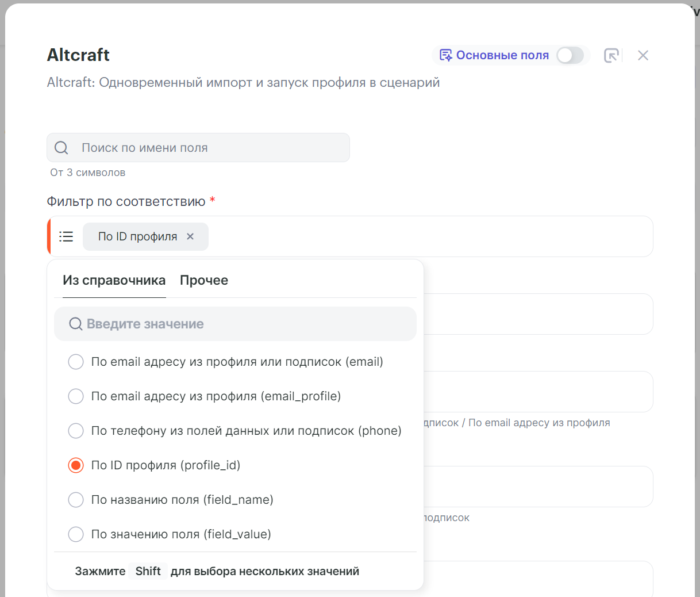Click the Altcraft modal title

[78, 55]
